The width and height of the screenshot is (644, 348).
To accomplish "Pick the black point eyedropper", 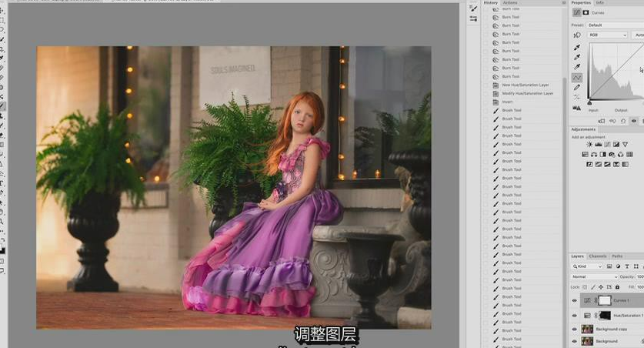I will tap(577, 47).
